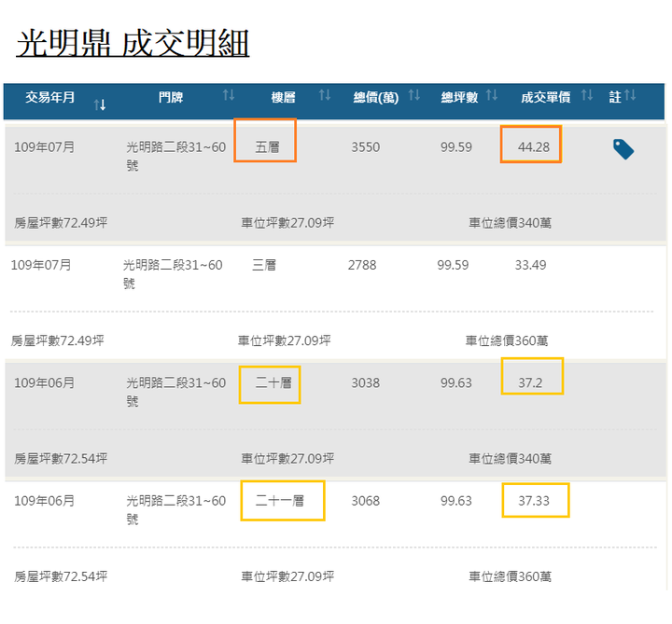Click the blue tag note icon
Viewport: 672px width, 624px height.
pos(623,149)
